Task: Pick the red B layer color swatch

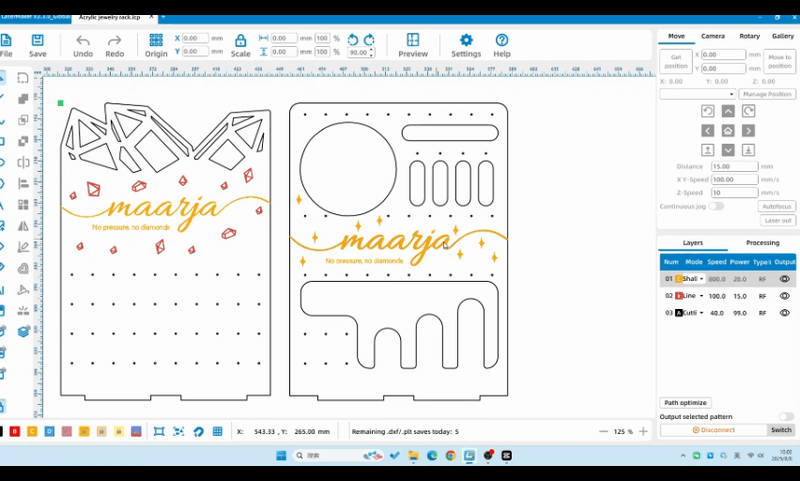Action: (x=15, y=432)
